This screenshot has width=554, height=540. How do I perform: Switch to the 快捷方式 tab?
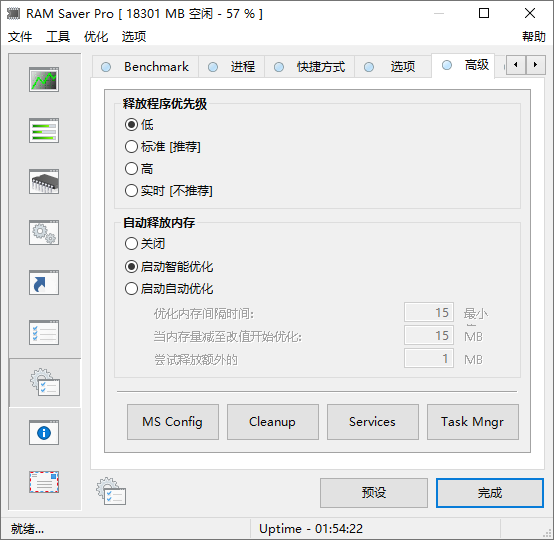[310, 66]
